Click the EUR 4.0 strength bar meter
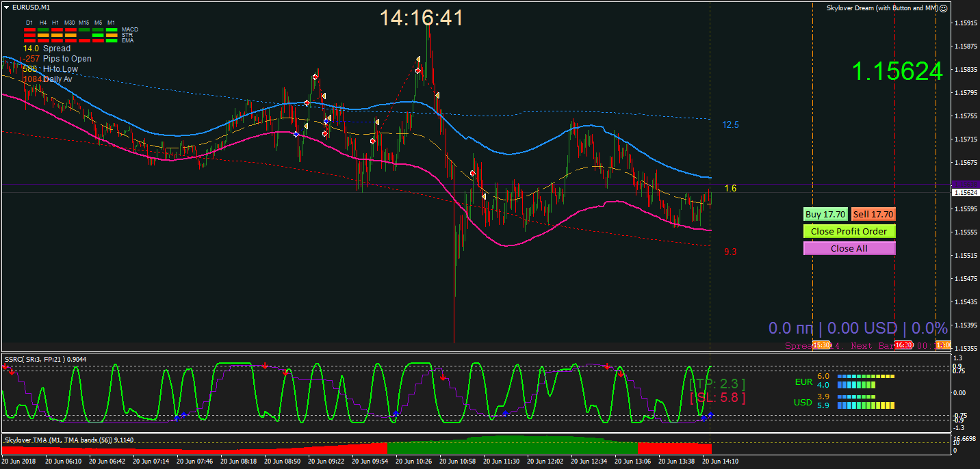 [x=857, y=385]
